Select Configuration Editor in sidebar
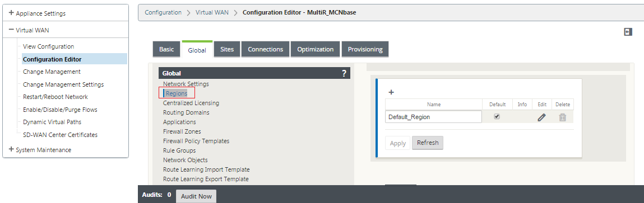Viewport: 644px width, 203px height. pyautogui.click(x=52, y=59)
